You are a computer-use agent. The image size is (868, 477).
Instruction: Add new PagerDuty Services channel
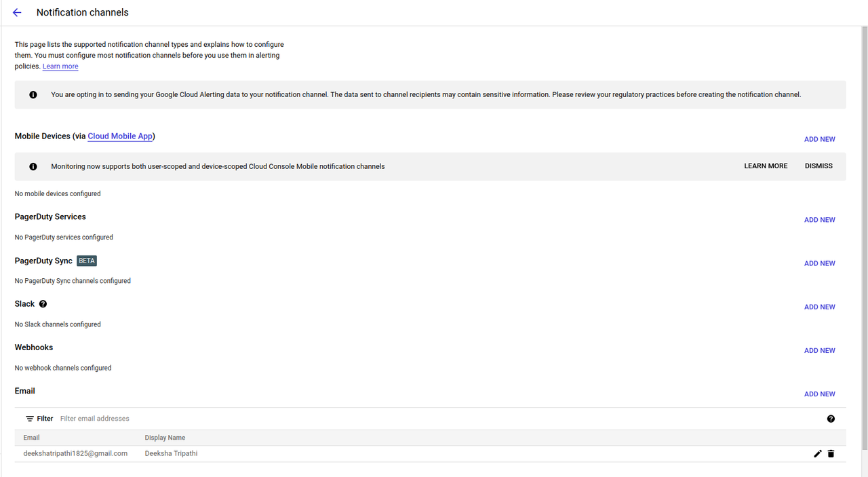coord(819,220)
